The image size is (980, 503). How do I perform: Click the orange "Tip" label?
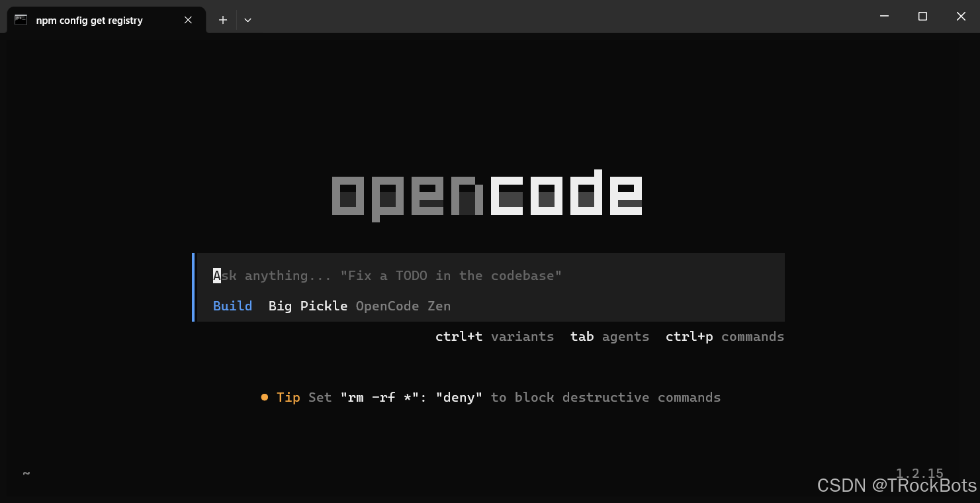click(x=288, y=397)
